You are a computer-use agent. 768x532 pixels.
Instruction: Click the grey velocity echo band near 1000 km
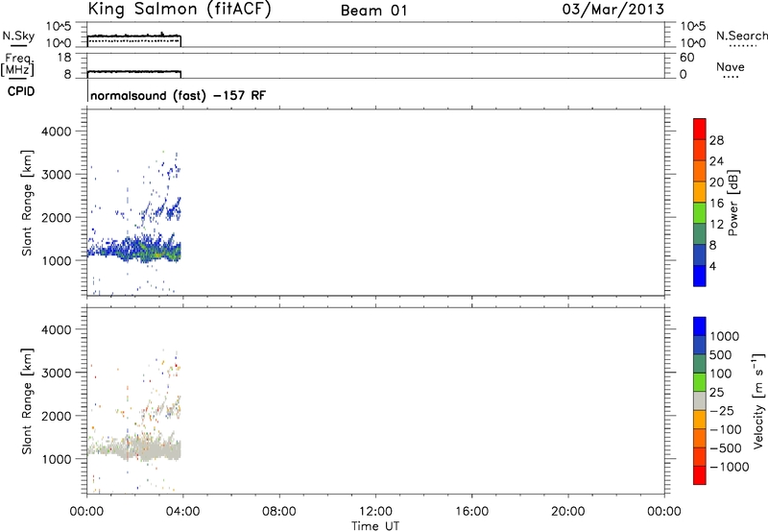coord(134,448)
